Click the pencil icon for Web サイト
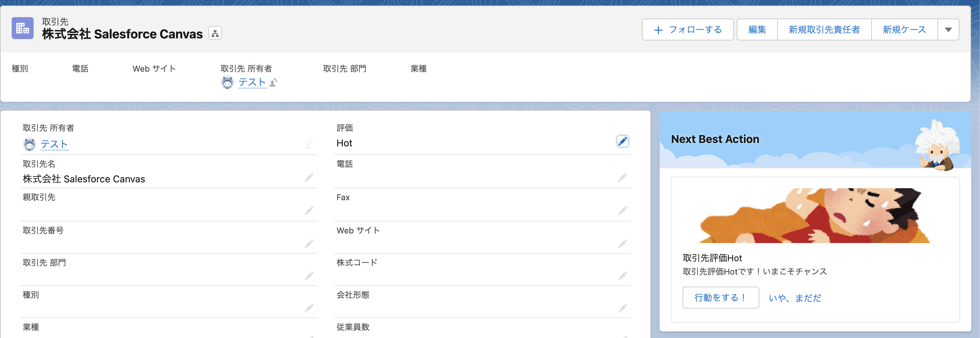 click(x=623, y=243)
